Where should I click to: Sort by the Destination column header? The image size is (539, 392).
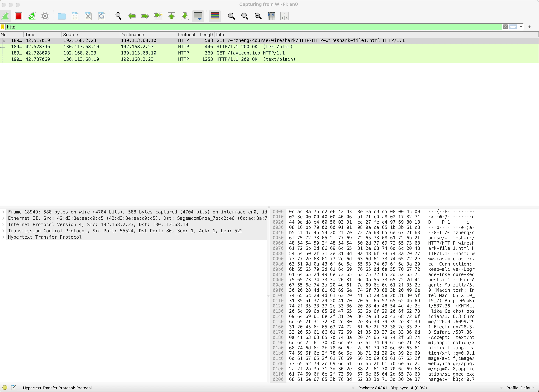click(147, 34)
